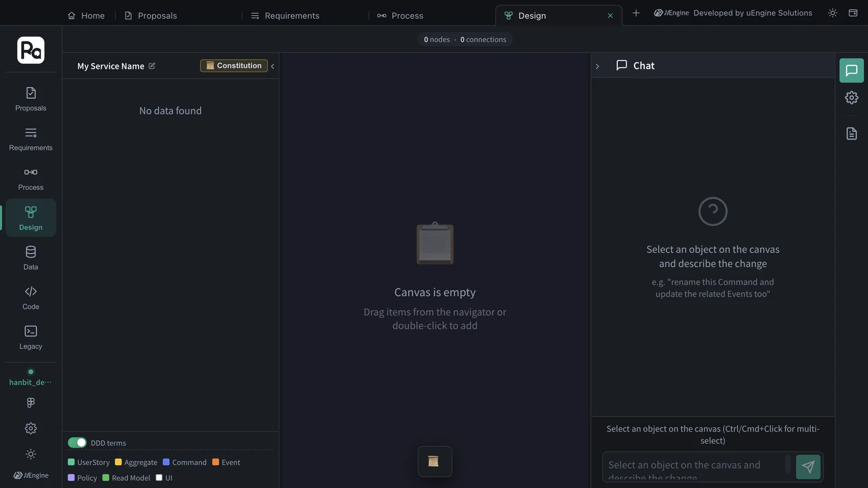Screen dimensions: 868x488
Task: Open settings gear in the left sidebar
Action: click(31, 428)
